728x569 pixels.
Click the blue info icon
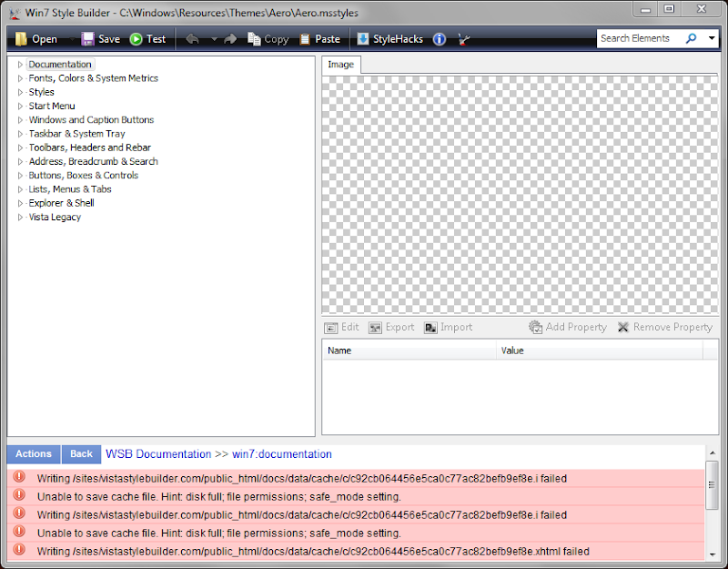(x=440, y=39)
